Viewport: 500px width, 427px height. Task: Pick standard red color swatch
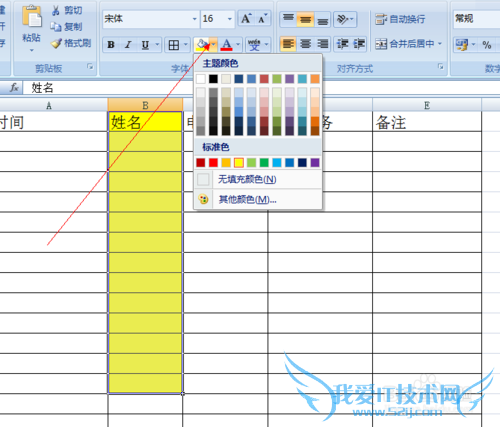tap(213, 163)
